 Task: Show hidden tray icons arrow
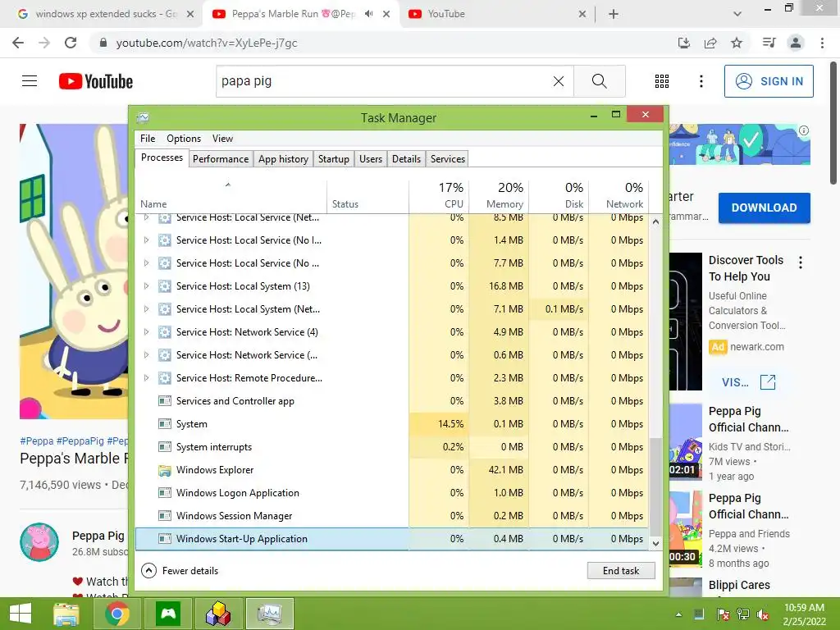pos(678,614)
